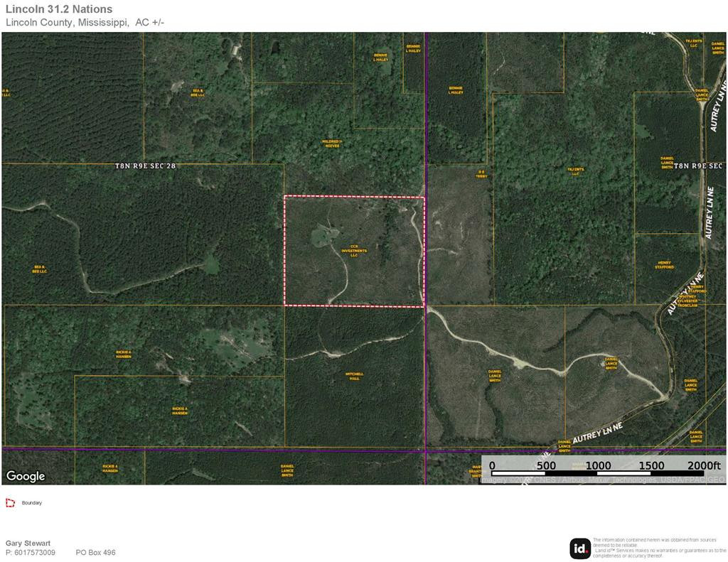Click the 'Mitchell Hall' parcel label
The width and height of the screenshot is (728, 562).
click(x=354, y=376)
